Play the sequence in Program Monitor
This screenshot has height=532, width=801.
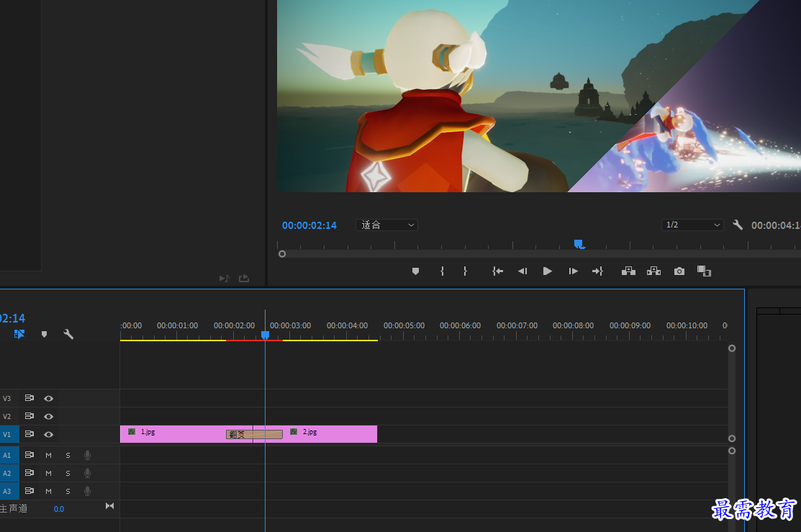[547, 271]
